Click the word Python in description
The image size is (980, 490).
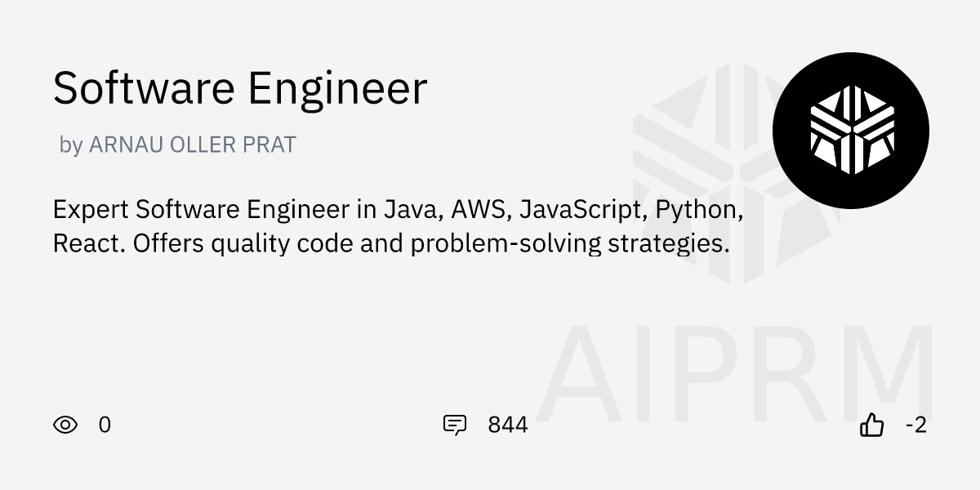pyautogui.click(x=702, y=210)
